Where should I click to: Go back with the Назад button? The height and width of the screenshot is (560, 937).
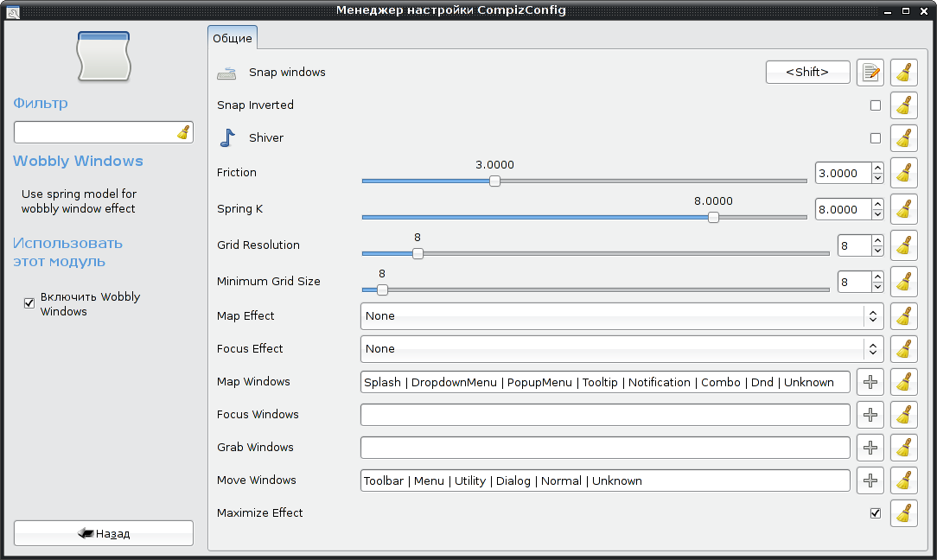click(x=104, y=533)
